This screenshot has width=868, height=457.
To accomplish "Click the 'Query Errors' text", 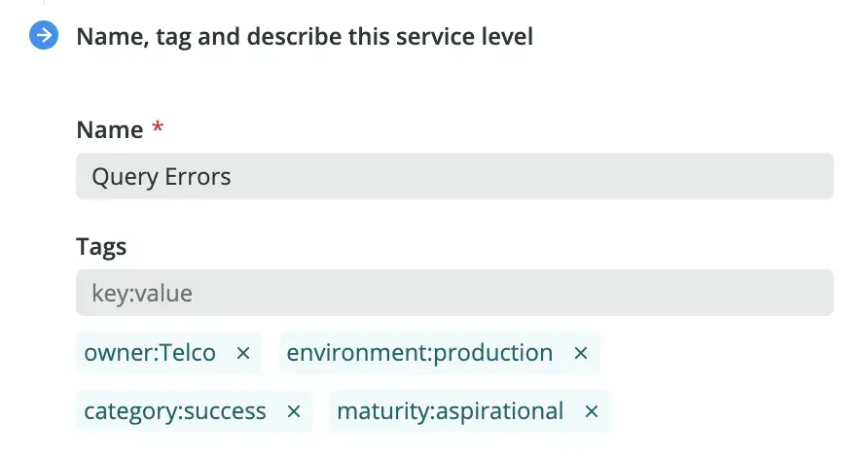I will tap(162, 177).
